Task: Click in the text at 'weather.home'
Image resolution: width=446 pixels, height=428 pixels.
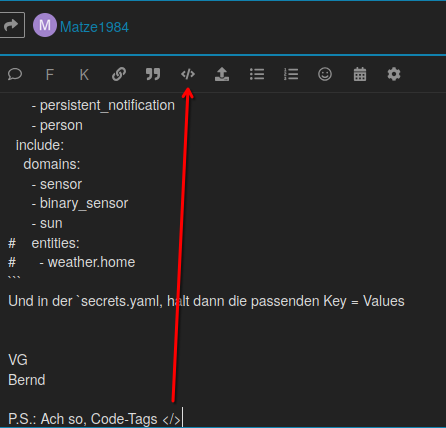Action: [91, 262]
